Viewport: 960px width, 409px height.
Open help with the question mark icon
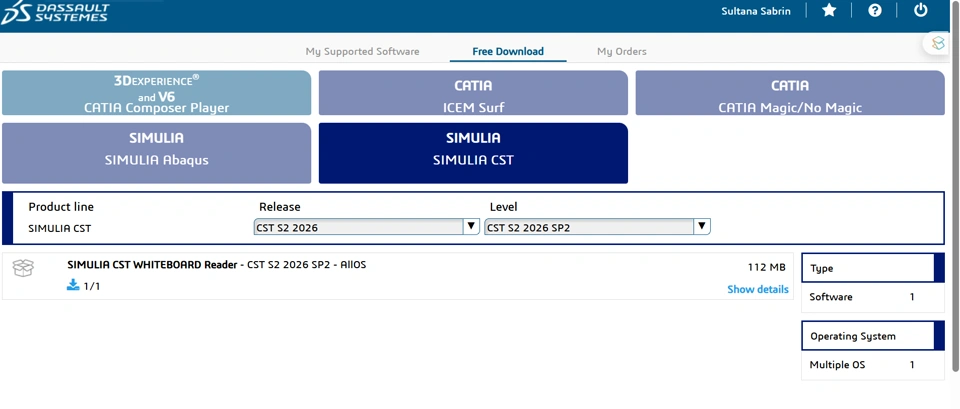pyautogui.click(x=875, y=10)
